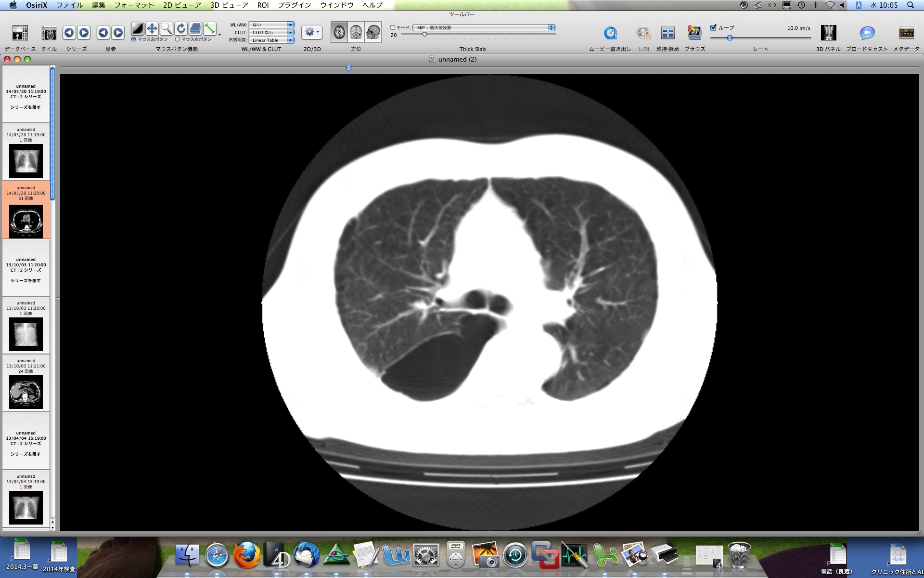924x578 pixels.
Task: Open the ブラウズ (Browse) icon
Action: 694,33
